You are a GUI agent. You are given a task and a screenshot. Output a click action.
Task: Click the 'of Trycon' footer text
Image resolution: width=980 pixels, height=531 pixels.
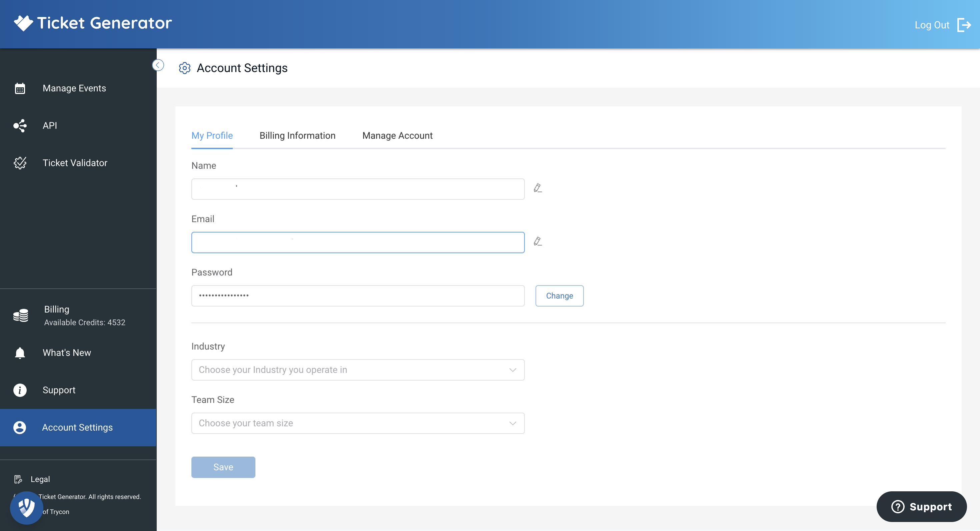[56, 512]
